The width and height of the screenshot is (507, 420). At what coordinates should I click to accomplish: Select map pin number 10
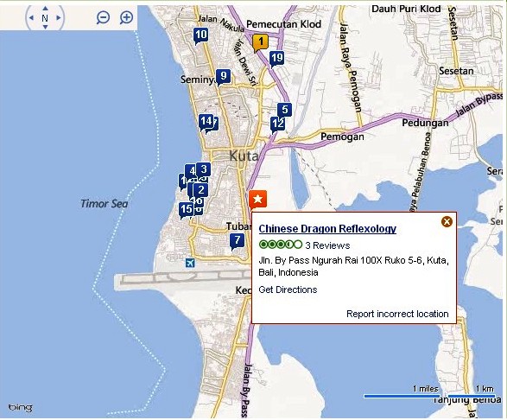click(x=200, y=35)
